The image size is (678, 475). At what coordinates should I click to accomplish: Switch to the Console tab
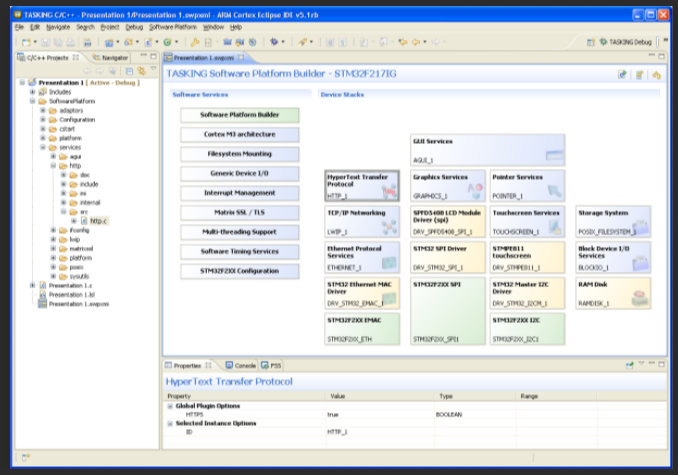coord(241,366)
